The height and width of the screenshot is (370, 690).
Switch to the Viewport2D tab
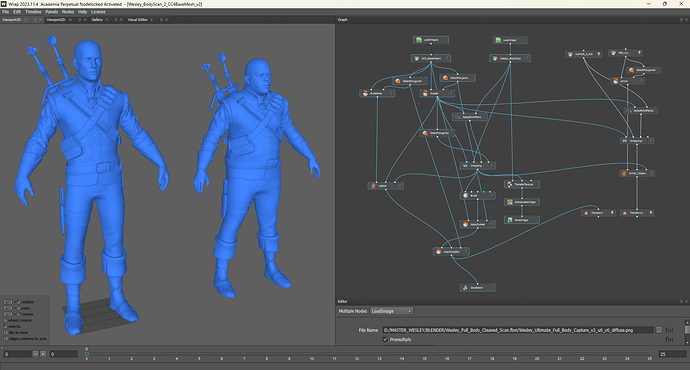[56, 20]
